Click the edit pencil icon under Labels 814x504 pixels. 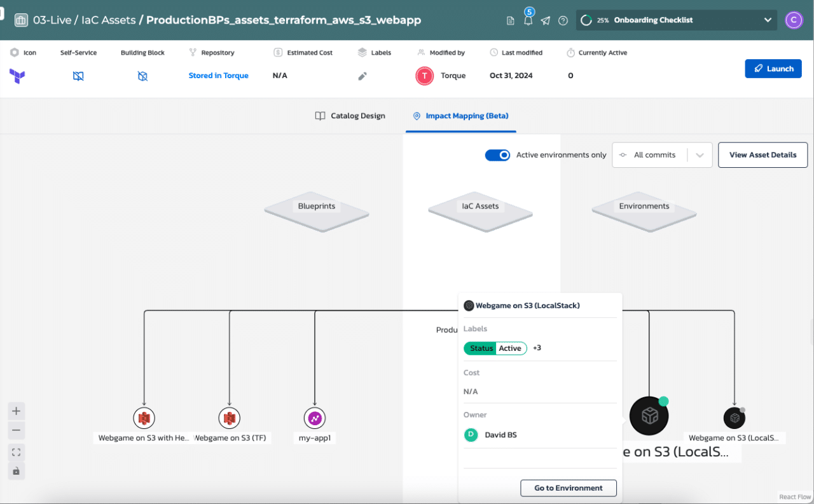pyautogui.click(x=362, y=75)
